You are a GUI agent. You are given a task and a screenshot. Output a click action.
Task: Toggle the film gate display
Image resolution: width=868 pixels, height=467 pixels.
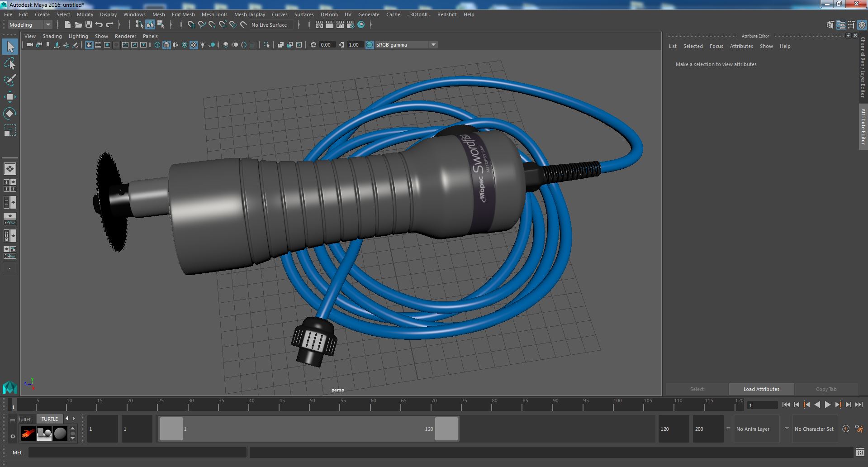point(98,45)
